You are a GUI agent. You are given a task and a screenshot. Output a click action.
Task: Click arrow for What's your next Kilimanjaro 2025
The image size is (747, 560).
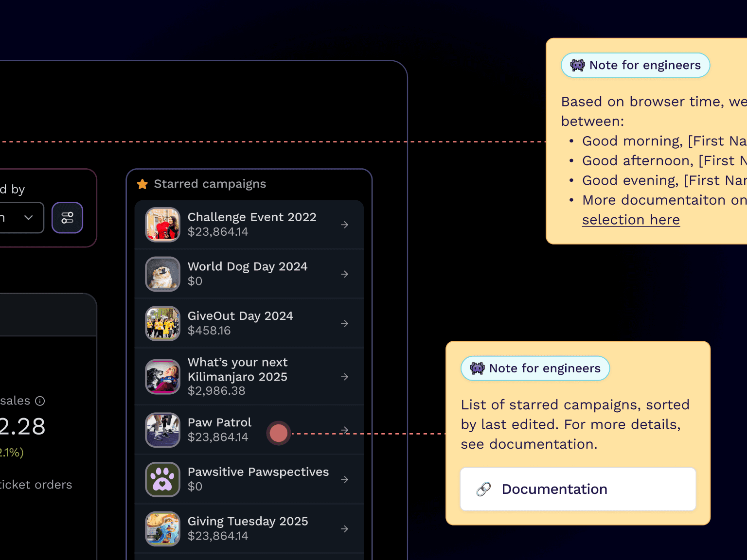(344, 377)
